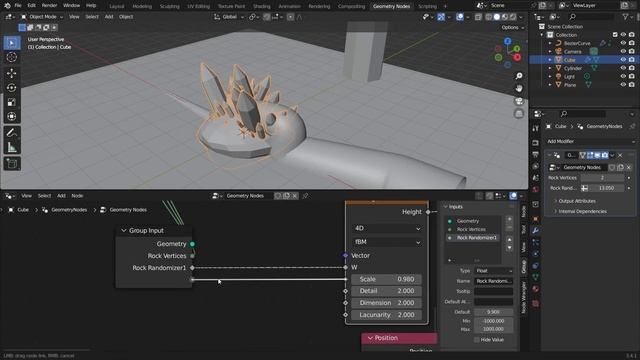Select the Add Cube tool
The width and height of the screenshot is (640, 360).
tap(12, 164)
